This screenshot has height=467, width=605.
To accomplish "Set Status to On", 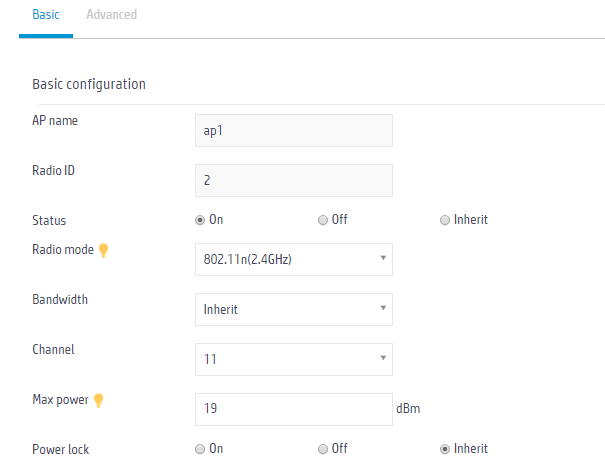I will click(x=200, y=220).
